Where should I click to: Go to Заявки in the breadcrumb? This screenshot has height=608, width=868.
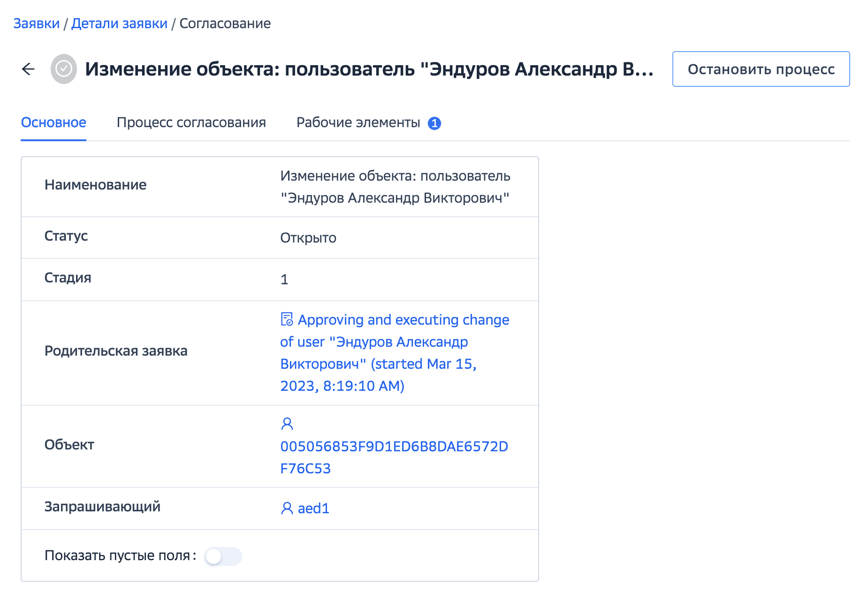point(37,23)
